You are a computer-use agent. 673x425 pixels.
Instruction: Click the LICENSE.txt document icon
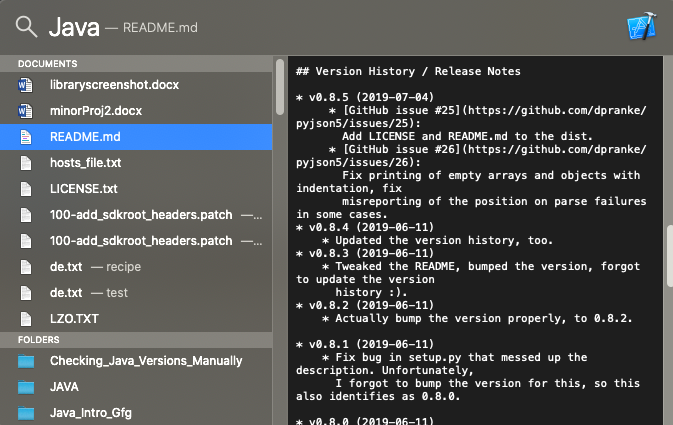tap(26, 189)
